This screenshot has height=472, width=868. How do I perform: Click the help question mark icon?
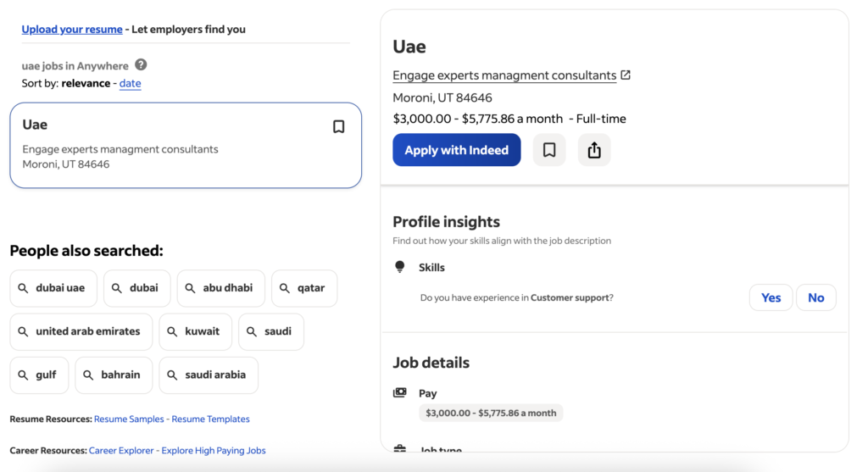[x=142, y=64]
